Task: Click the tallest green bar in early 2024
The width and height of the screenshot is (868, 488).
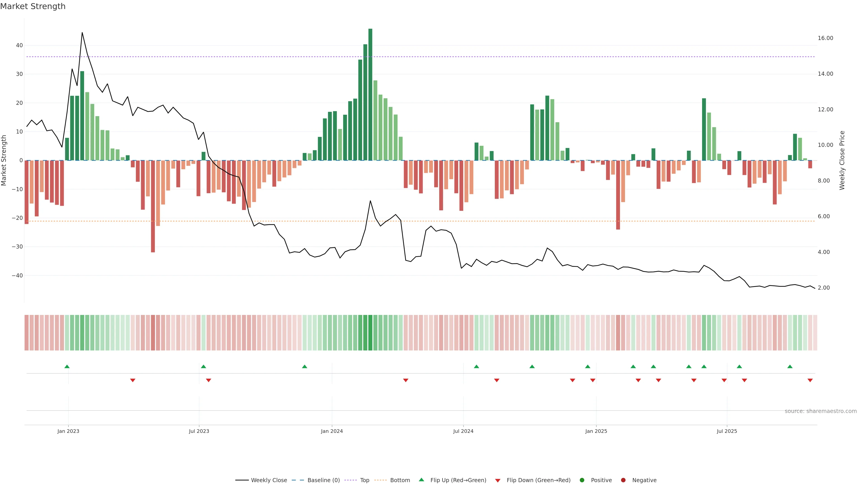Action: tap(370, 94)
